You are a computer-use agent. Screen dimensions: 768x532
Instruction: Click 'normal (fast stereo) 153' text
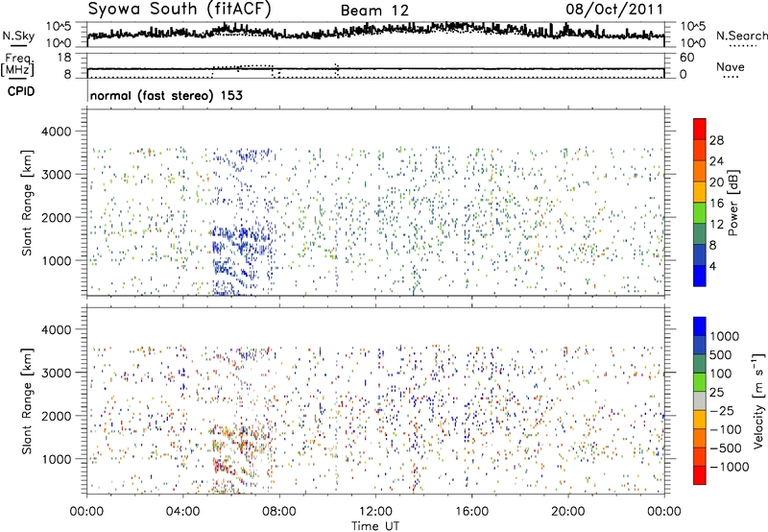click(166, 95)
